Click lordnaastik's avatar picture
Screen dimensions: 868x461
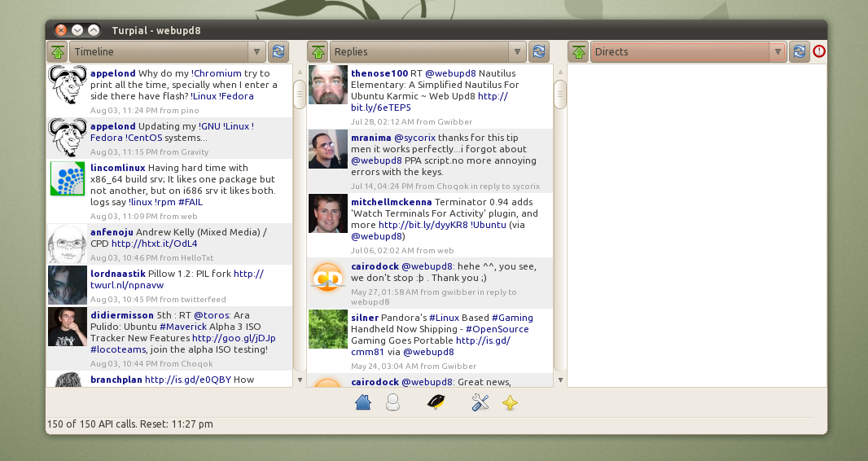click(x=68, y=286)
